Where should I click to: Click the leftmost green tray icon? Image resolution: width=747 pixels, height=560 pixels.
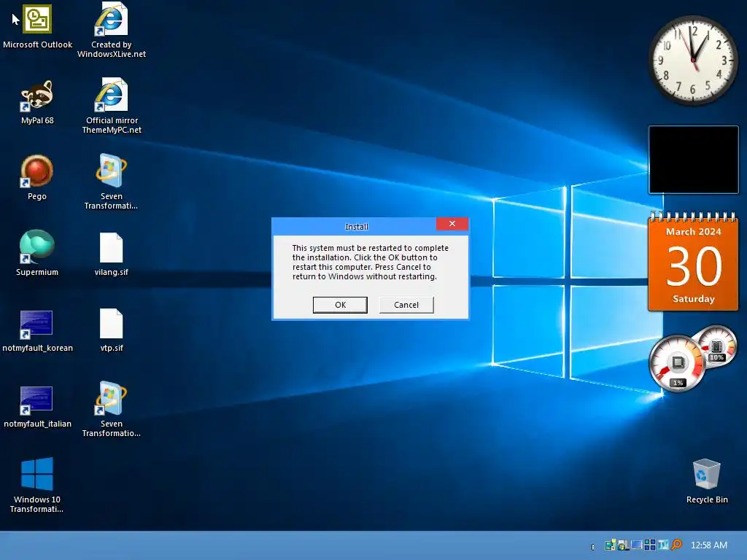(611, 545)
